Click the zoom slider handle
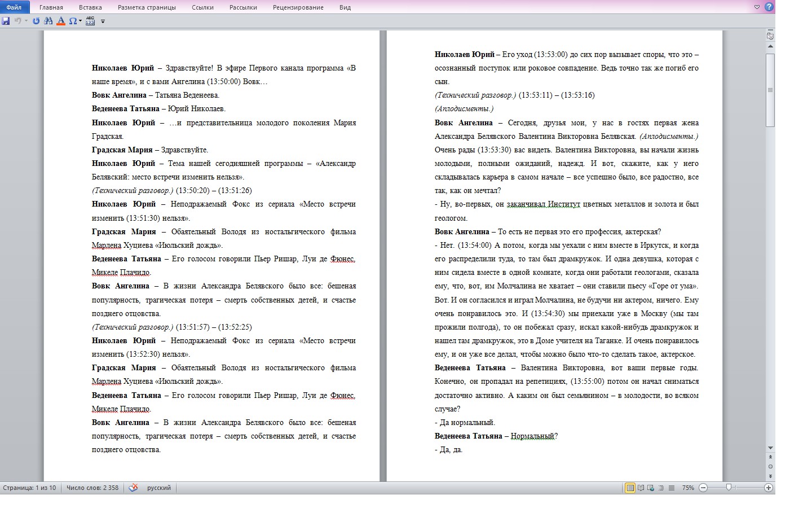The height and width of the screenshot is (508, 812). (729, 488)
